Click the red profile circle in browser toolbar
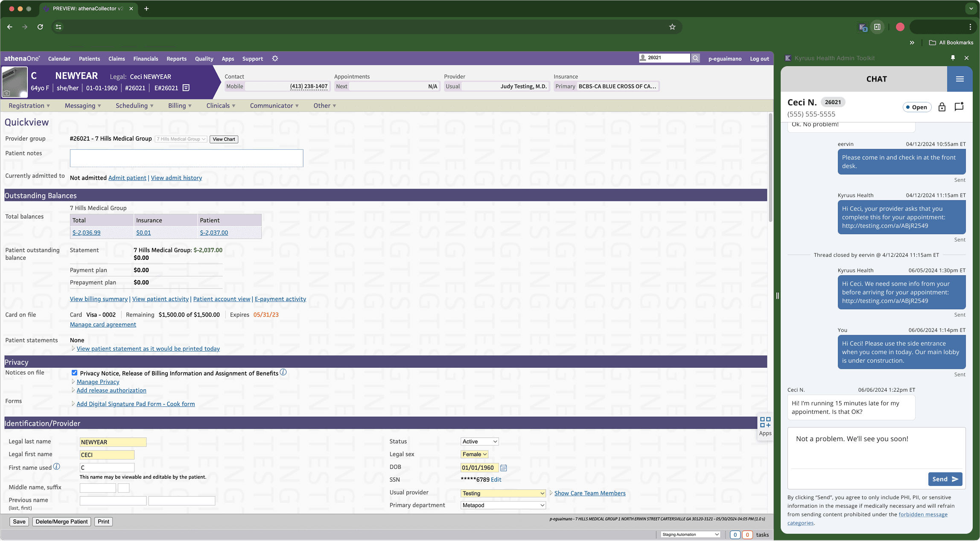 click(900, 27)
